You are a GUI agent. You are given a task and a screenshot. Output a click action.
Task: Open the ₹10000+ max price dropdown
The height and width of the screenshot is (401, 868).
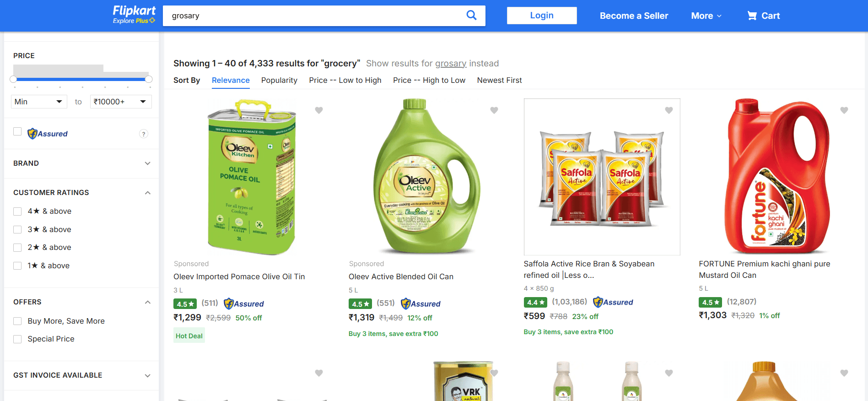[121, 102]
